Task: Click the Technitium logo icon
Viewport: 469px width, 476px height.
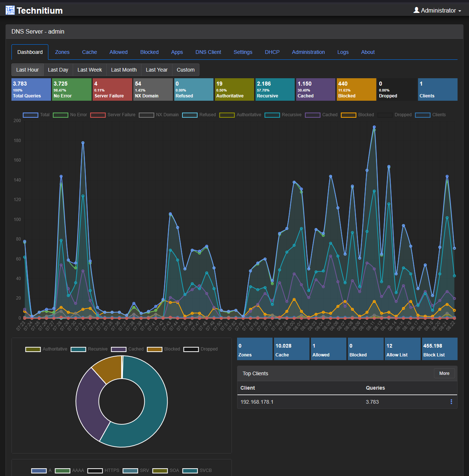Action: (10, 10)
